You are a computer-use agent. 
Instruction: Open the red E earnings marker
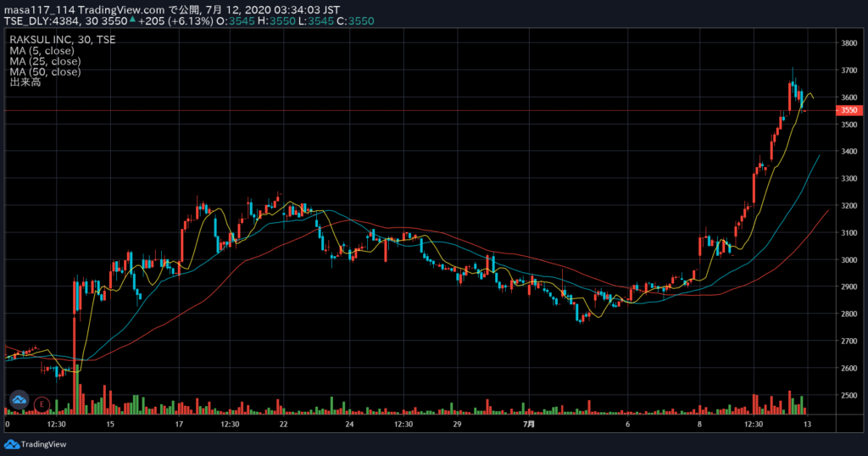click(x=42, y=404)
